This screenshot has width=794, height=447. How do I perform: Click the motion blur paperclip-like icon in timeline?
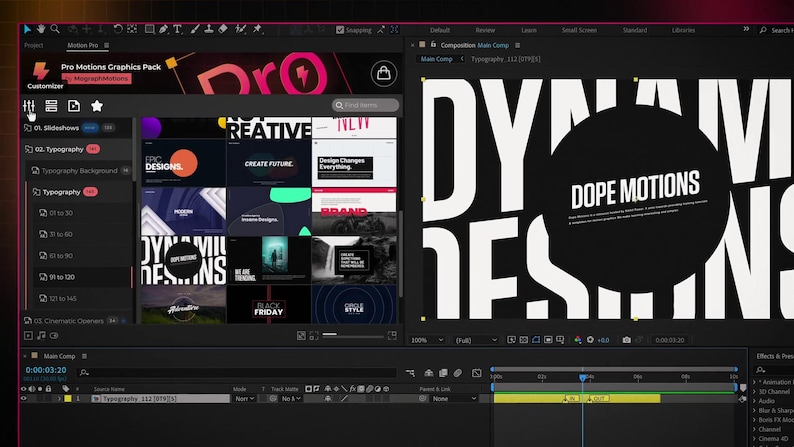pos(458,373)
